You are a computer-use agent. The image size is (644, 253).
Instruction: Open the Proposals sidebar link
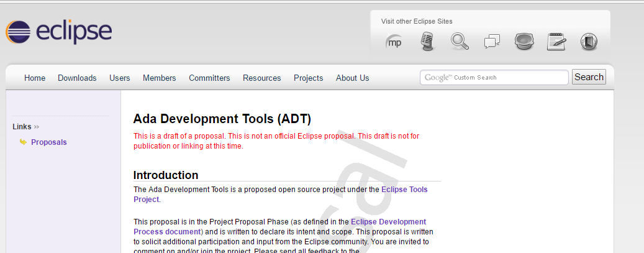coord(49,142)
